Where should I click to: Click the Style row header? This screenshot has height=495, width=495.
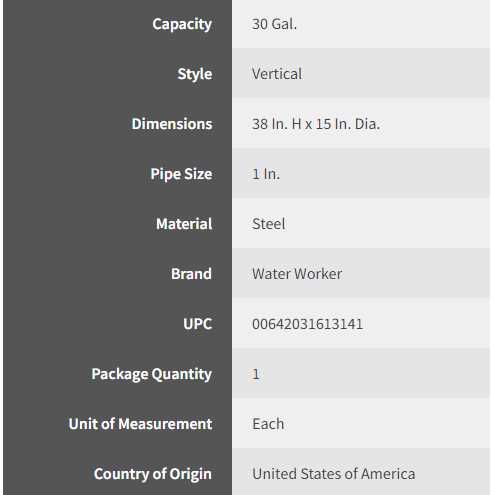coord(195,74)
